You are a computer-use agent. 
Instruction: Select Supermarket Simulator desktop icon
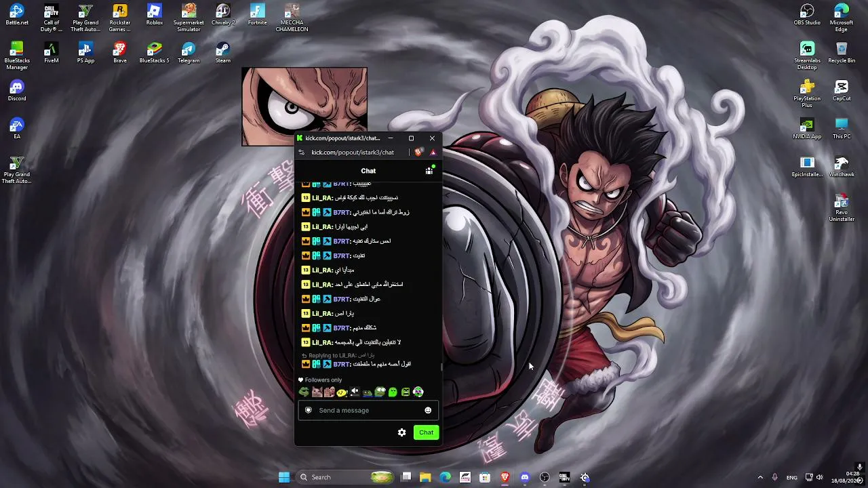pyautogui.click(x=189, y=18)
